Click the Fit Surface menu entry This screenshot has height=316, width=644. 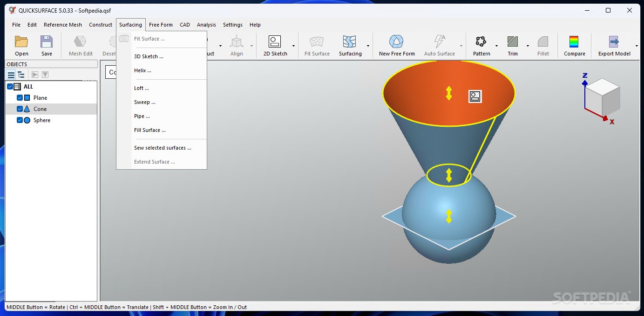(x=162, y=39)
